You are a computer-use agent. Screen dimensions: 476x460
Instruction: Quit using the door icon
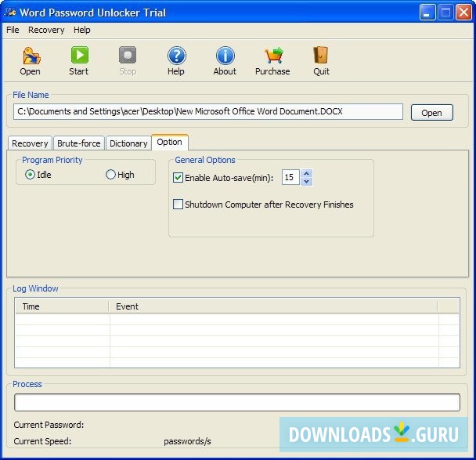pyautogui.click(x=321, y=55)
